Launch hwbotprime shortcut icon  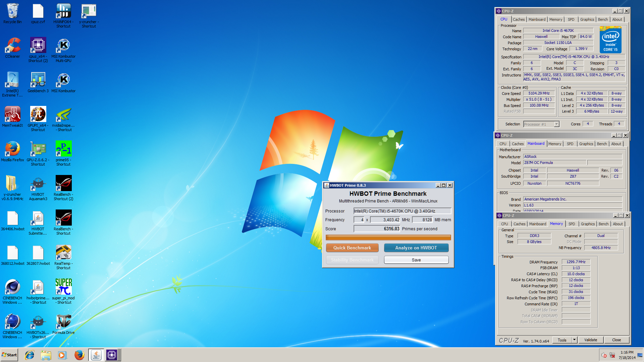point(38,292)
